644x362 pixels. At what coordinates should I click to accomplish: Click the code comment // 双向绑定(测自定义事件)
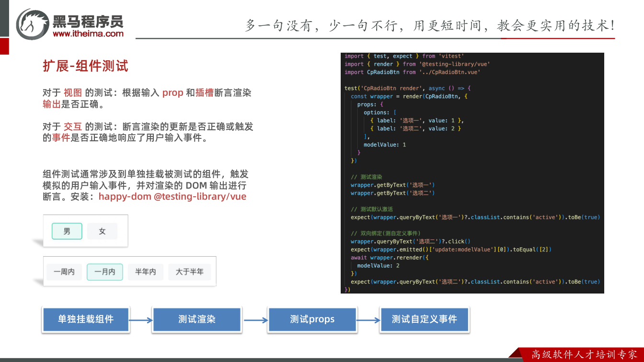click(x=386, y=233)
